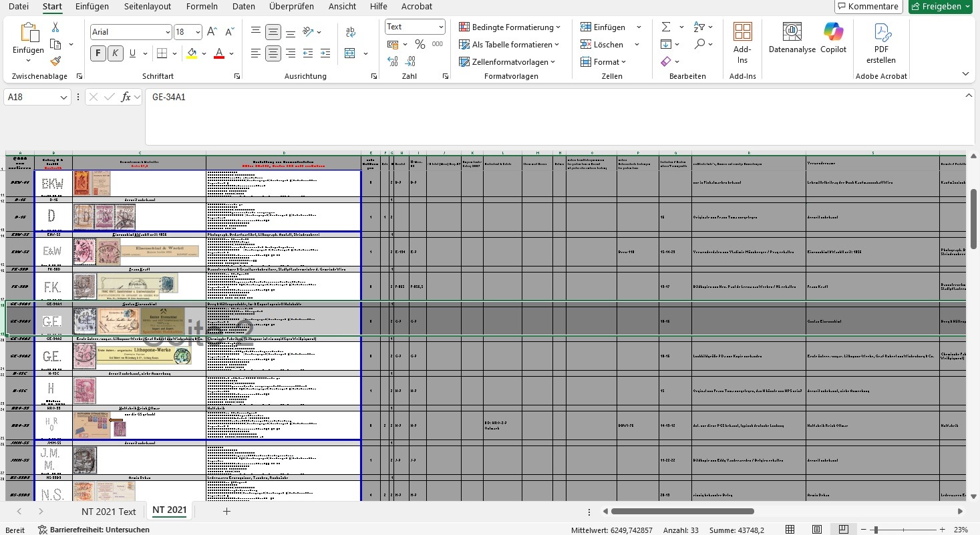Click the Kommentare button
980x535 pixels.
tap(868, 7)
